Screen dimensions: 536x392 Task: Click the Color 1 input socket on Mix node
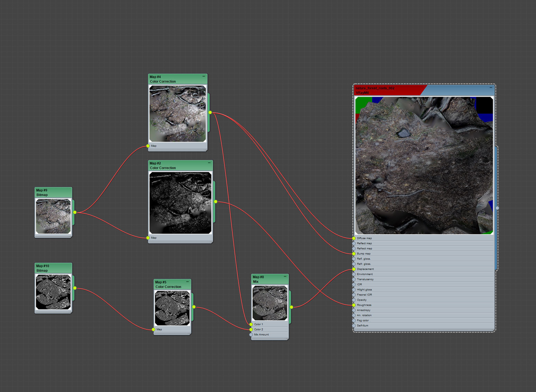[x=251, y=324]
